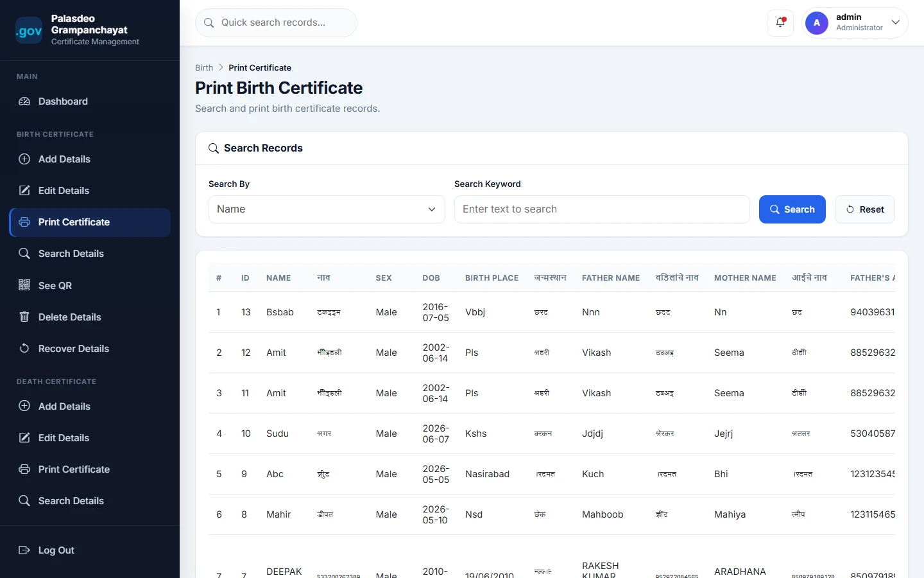Image resolution: width=924 pixels, height=578 pixels.
Task: Click printer icon in death Print Certificate
Action: tap(24, 469)
